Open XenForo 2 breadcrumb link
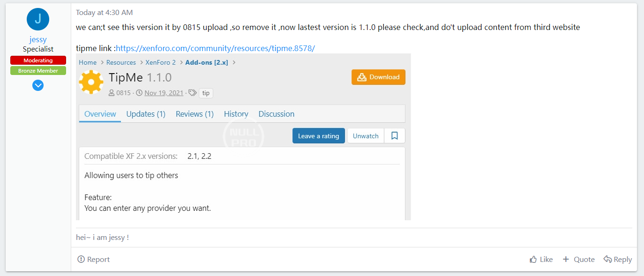This screenshot has height=276, width=644. 160,62
